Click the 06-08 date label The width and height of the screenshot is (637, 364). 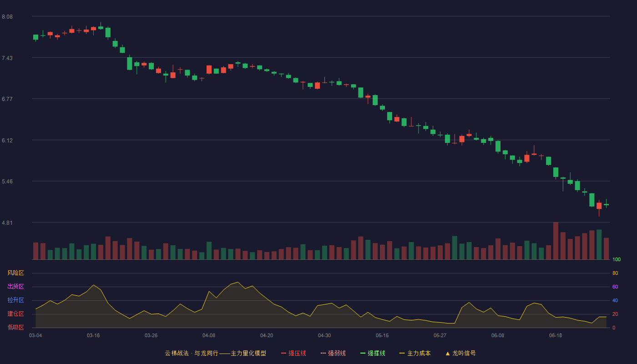[x=498, y=335]
